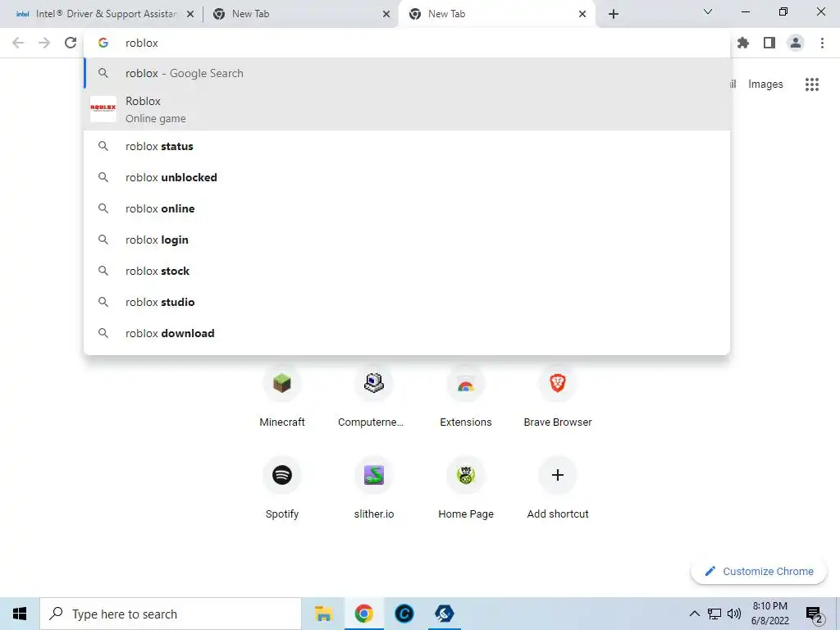Select 'roblox unblocked' suggestion

click(x=407, y=177)
